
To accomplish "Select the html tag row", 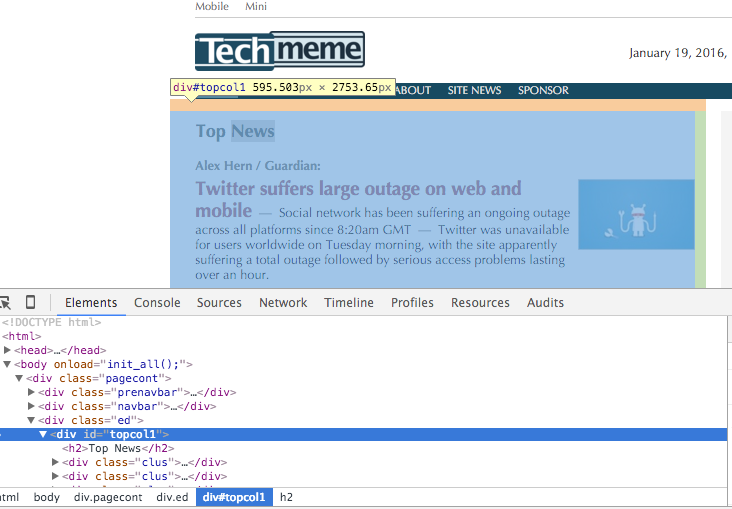I will coord(21,336).
